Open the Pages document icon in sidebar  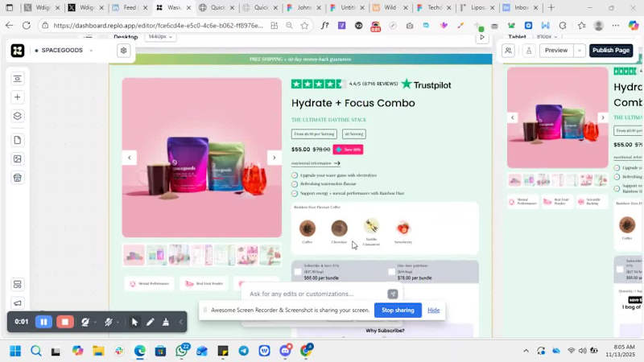click(x=17, y=140)
